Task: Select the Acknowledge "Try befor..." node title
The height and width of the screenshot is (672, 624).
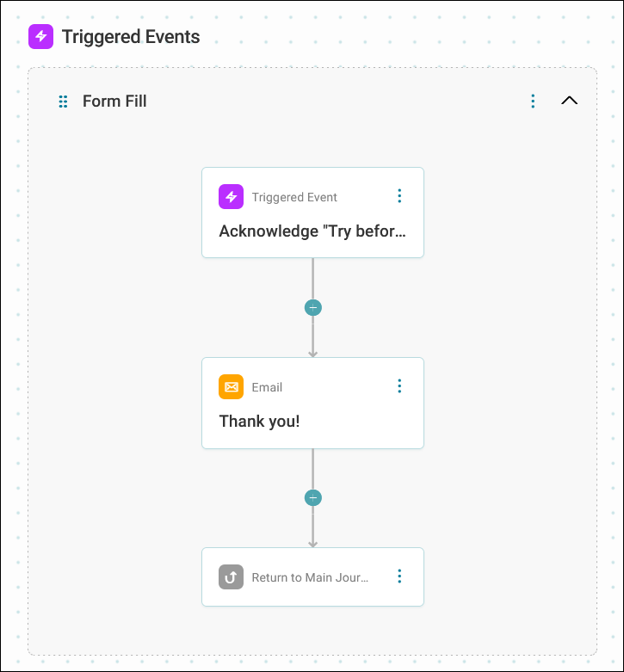Action: click(x=312, y=231)
